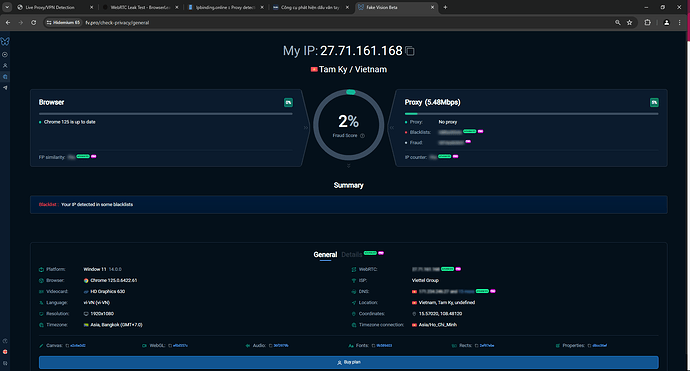Switch to the WebRTC Leak Test tab
690x371 pixels.
pos(140,7)
